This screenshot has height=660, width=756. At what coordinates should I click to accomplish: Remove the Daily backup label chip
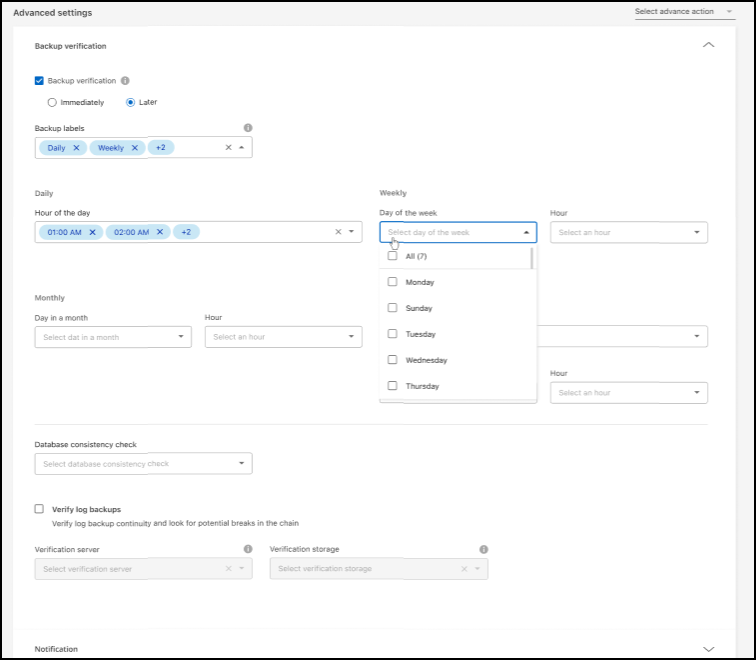[x=76, y=148]
